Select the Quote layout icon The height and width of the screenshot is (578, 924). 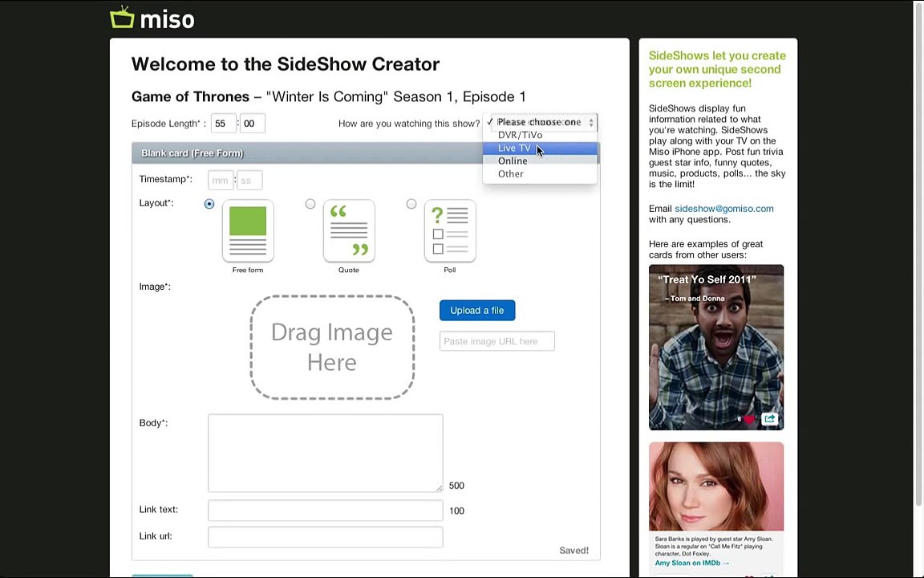coord(349,231)
